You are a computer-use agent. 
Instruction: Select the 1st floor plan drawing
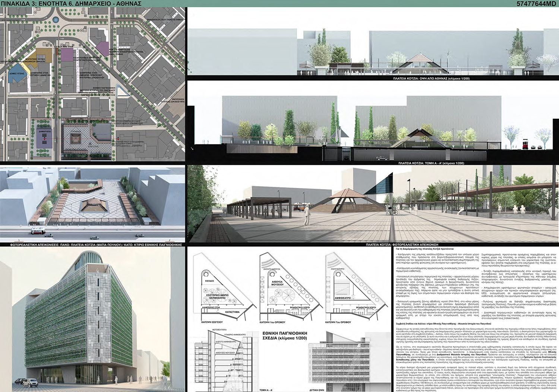(x=291, y=287)
